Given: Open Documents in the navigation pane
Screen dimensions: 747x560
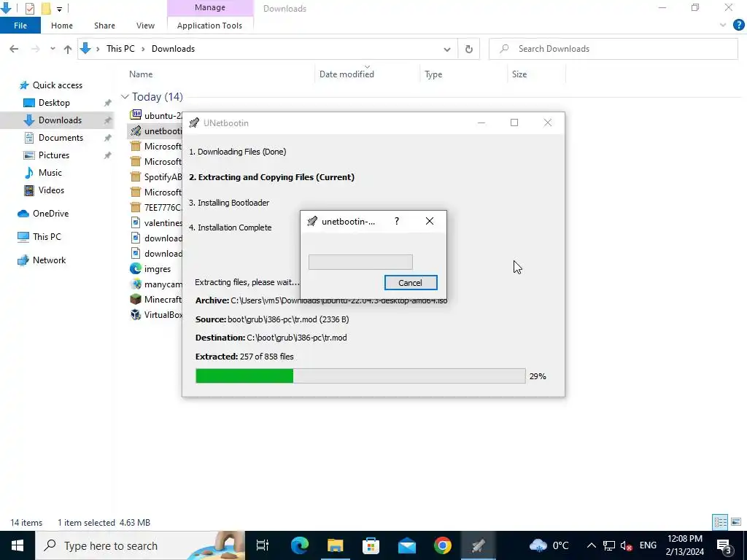Looking at the screenshot, I should click(61, 138).
